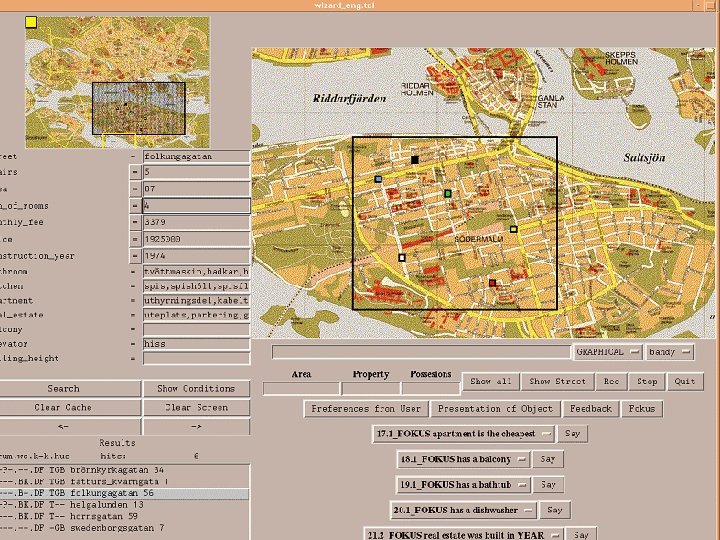Click the Show all button

coord(491,382)
